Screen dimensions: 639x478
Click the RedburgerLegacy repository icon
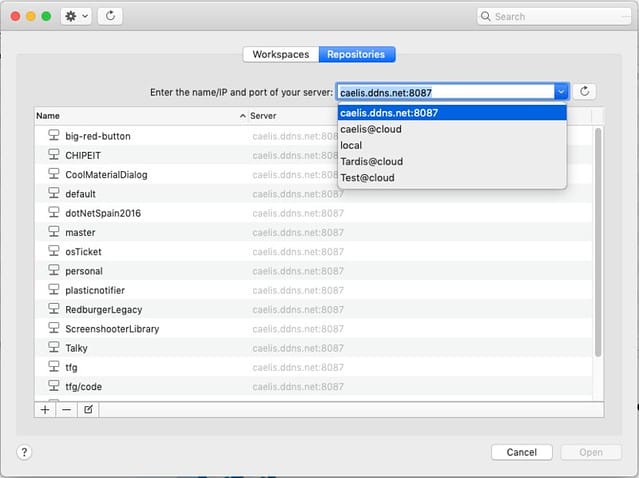click(x=54, y=308)
